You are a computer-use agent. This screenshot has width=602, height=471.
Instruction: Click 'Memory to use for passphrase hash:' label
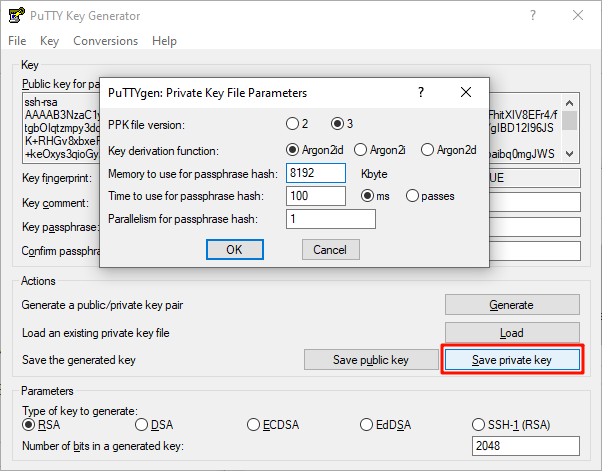[x=193, y=174]
